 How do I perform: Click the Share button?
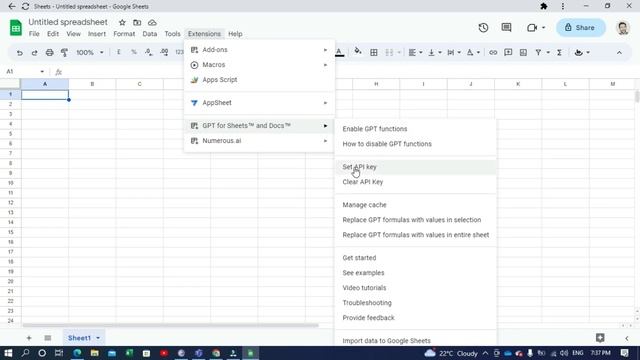click(580, 28)
